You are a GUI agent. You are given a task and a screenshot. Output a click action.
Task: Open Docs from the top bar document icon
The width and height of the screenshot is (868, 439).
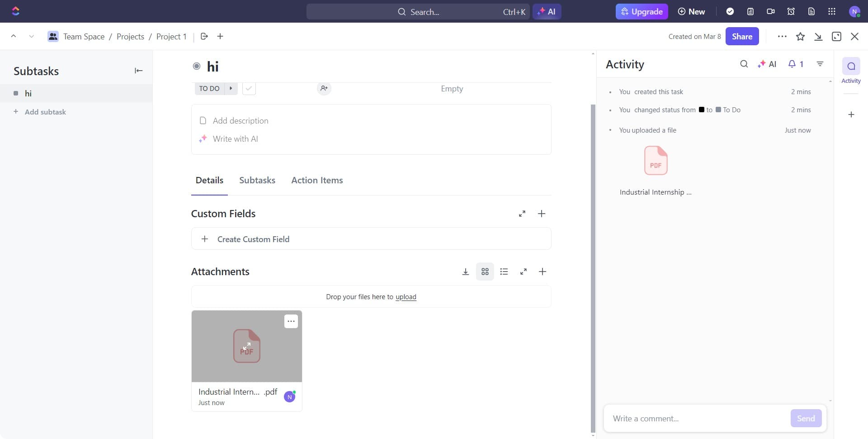pyautogui.click(x=811, y=11)
